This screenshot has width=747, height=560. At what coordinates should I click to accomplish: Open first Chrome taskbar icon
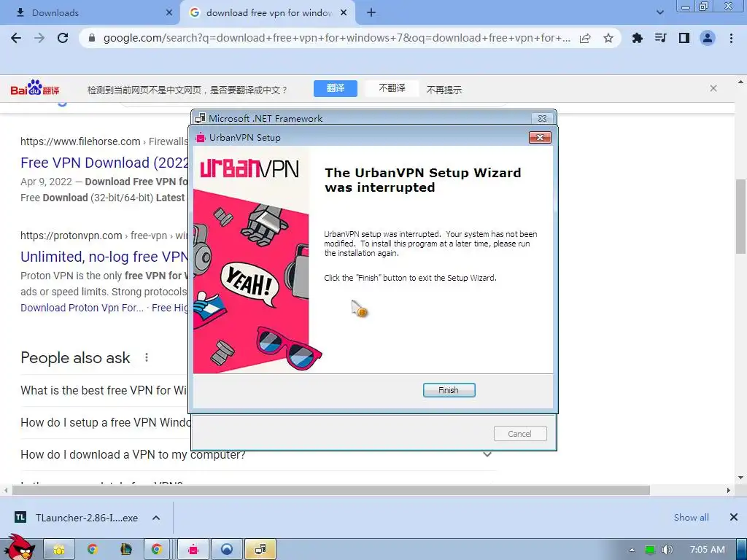click(x=93, y=550)
